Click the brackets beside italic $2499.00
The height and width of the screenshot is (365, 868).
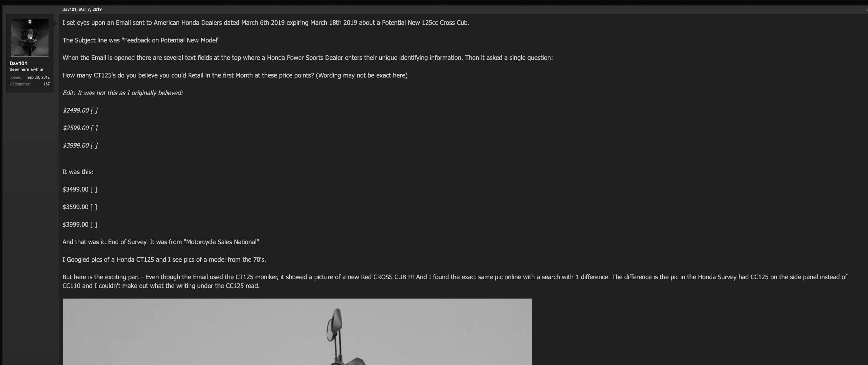[94, 110]
